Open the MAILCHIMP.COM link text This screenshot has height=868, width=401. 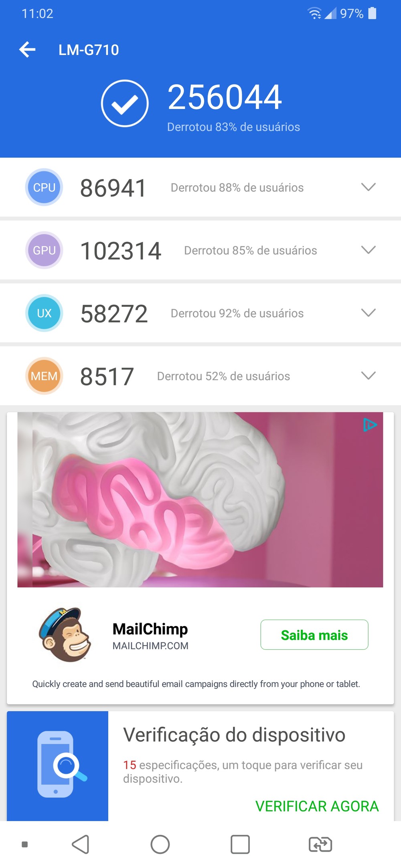click(150, 646)
